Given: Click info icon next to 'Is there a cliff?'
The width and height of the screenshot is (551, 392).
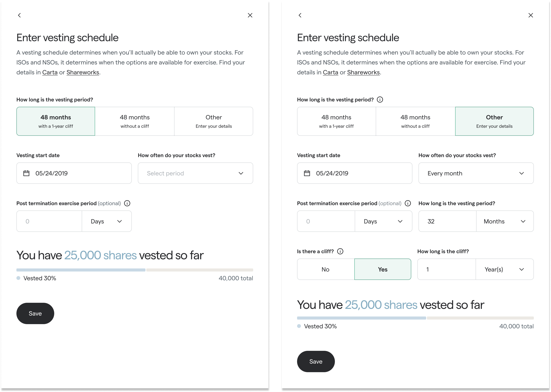Looking at the screenshot, I should tap(340, 251).
